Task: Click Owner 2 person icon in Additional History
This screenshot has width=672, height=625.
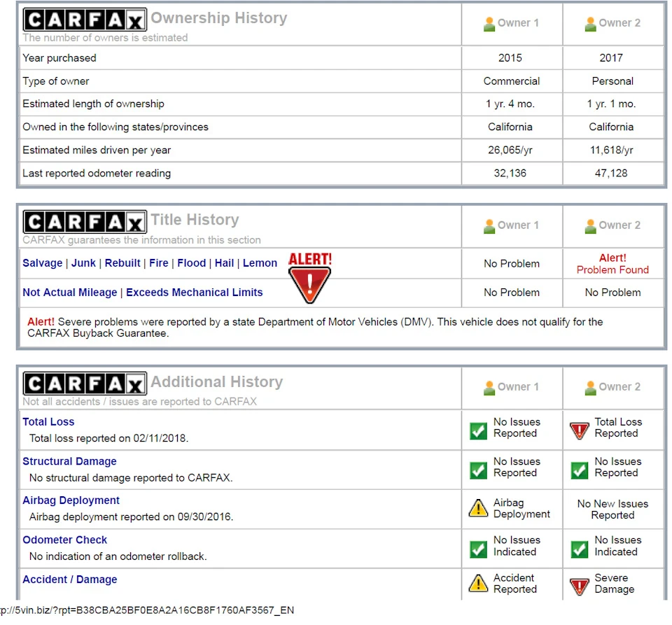Action: point(590,388)
